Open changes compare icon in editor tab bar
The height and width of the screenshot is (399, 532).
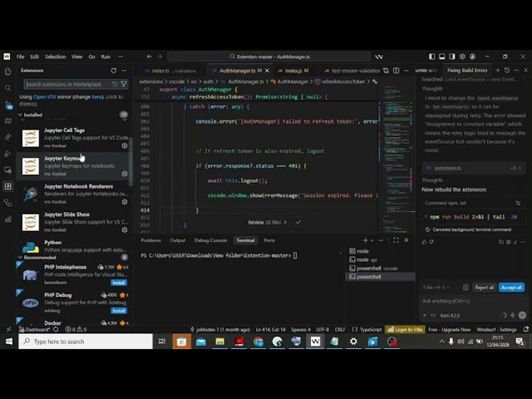pyautogui.click(x=386, y=71)
